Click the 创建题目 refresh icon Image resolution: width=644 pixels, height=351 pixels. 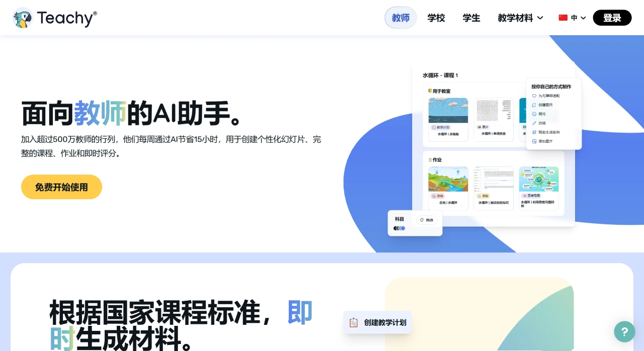tap(533, 106)
